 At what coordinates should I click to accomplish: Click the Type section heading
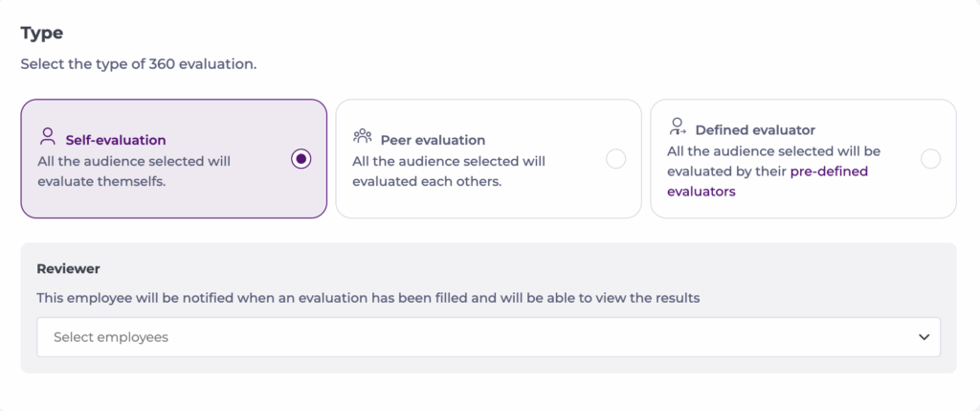click(42, 34)
